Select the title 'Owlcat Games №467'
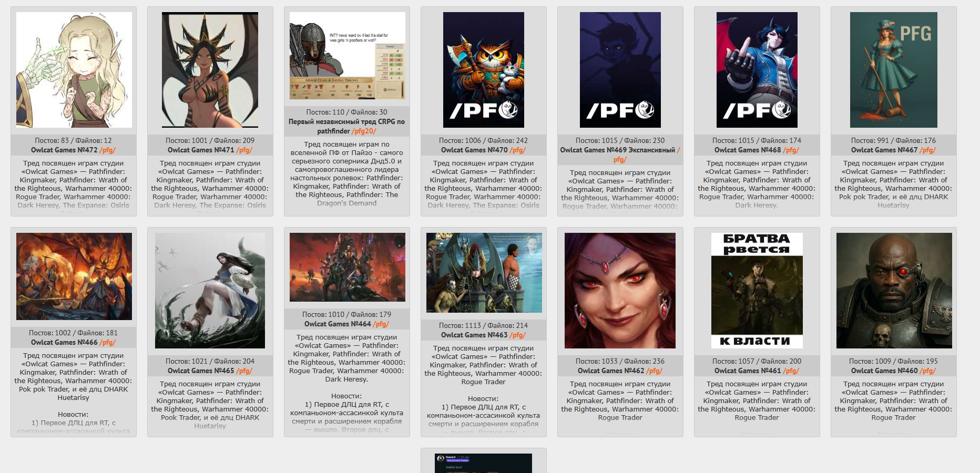Image resolution: width=980 pixels, height=473 pixels. pyautogui.click(x=884, y=150)
